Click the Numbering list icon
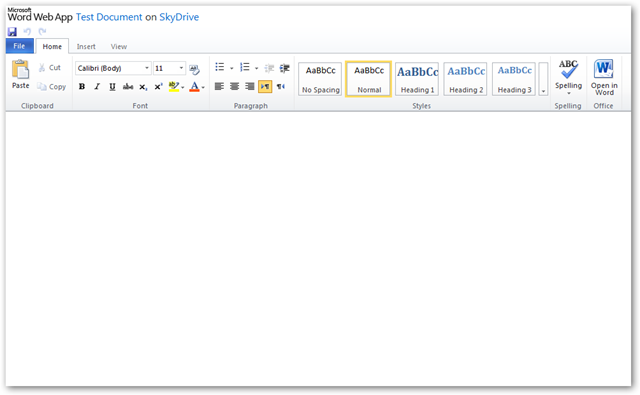The height and width of the screenshot is (395, 640). (244, 67)
